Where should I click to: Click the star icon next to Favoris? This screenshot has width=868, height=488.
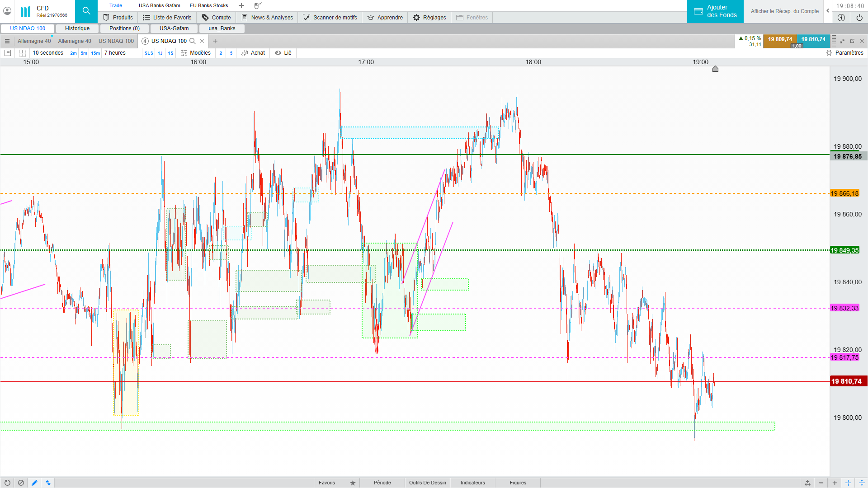pos(353,483)
